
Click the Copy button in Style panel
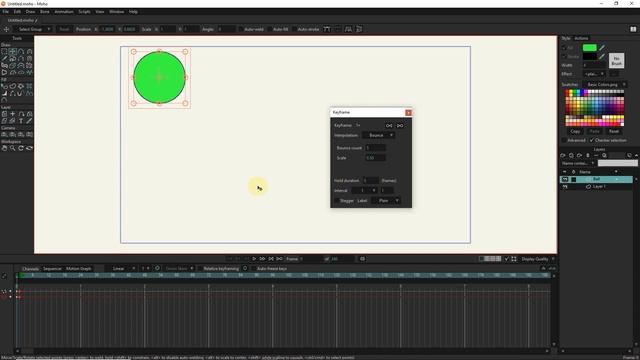[575, 131]
